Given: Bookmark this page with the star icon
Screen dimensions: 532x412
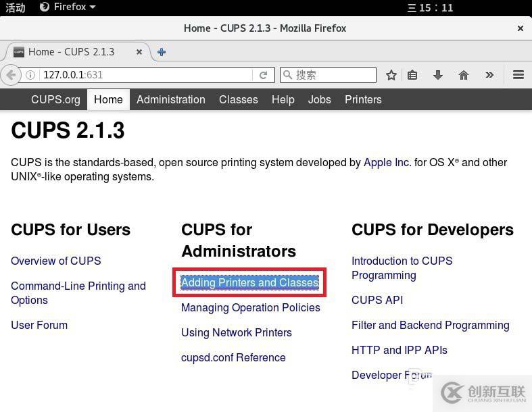Looking at the screenshot, I should [391, 75].
